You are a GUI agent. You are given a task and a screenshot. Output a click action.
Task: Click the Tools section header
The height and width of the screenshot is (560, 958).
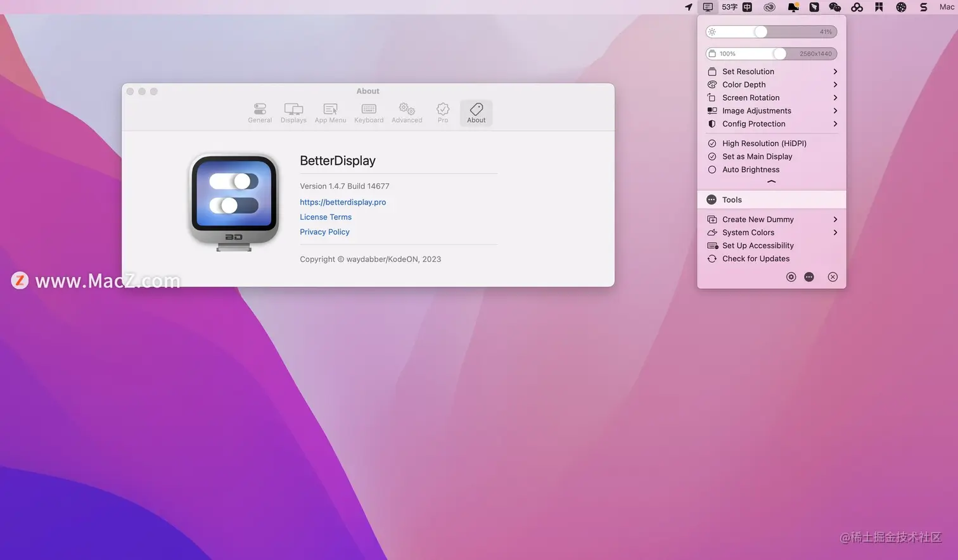[772, 200]
